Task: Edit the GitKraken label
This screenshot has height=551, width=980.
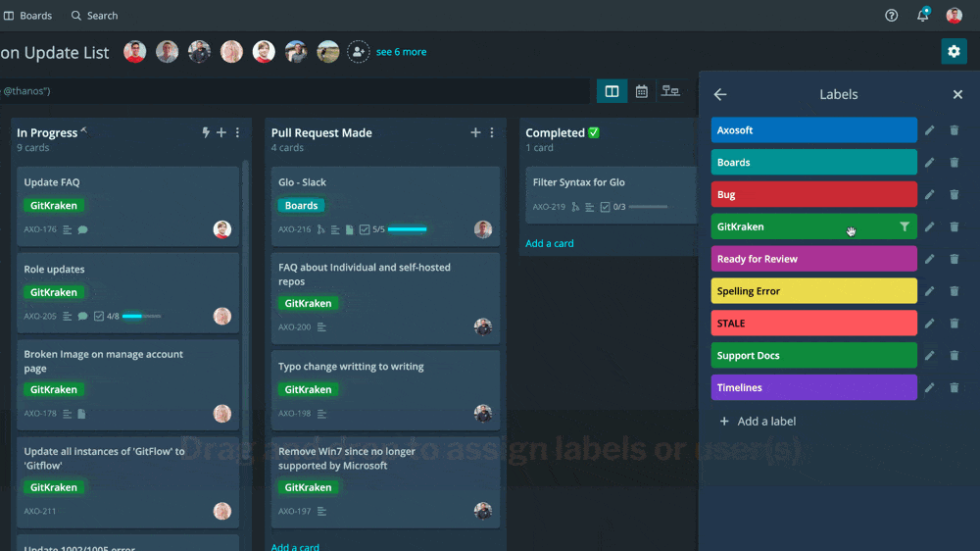Action: [930, 227]
